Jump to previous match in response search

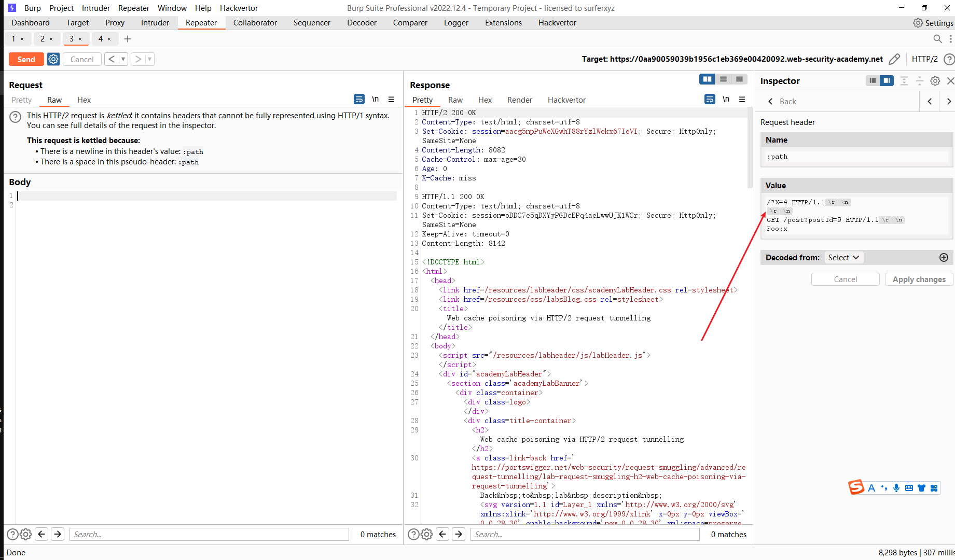tap(442, 534)
